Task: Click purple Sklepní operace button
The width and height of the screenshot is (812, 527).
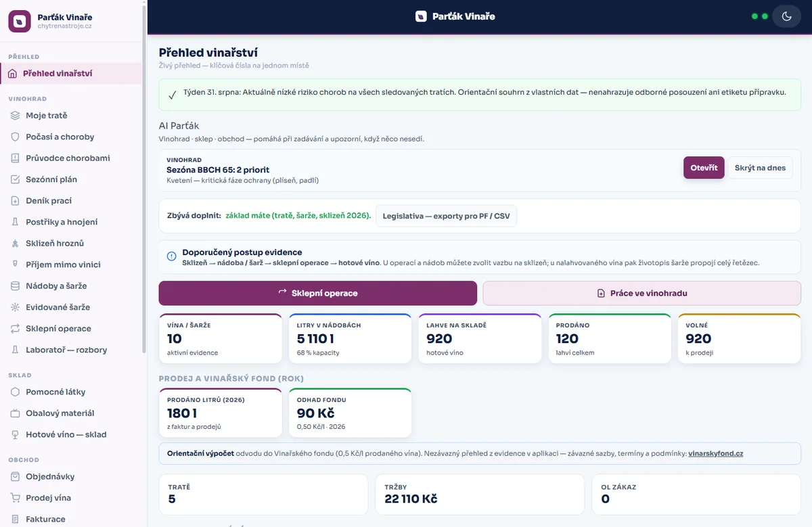Action: 318,294
